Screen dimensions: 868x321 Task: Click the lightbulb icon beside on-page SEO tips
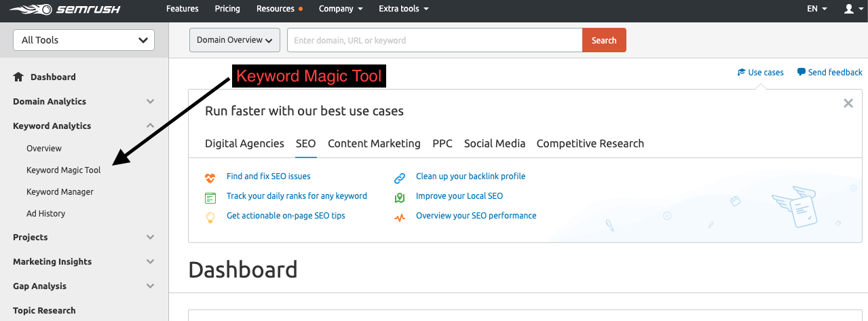[210, 218]
